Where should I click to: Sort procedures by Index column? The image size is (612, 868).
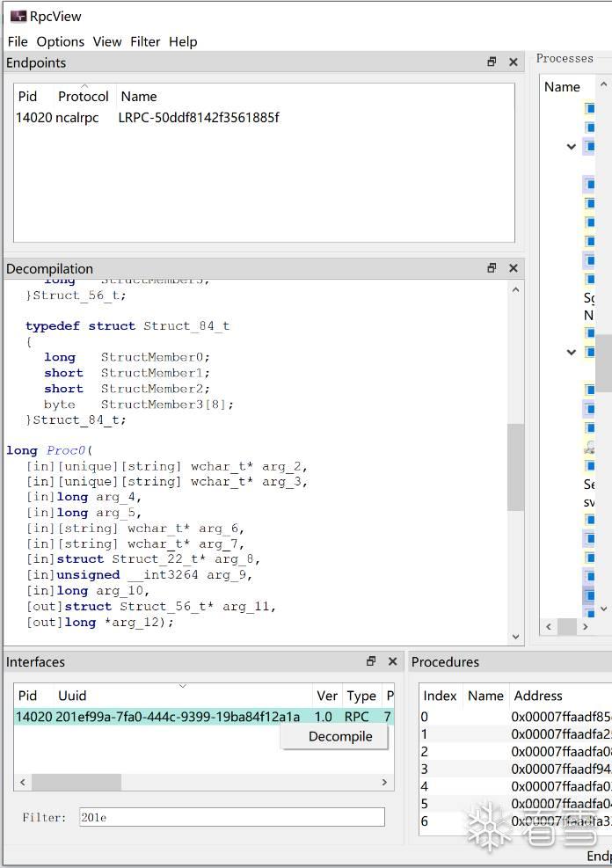click(x=440, y=696)
